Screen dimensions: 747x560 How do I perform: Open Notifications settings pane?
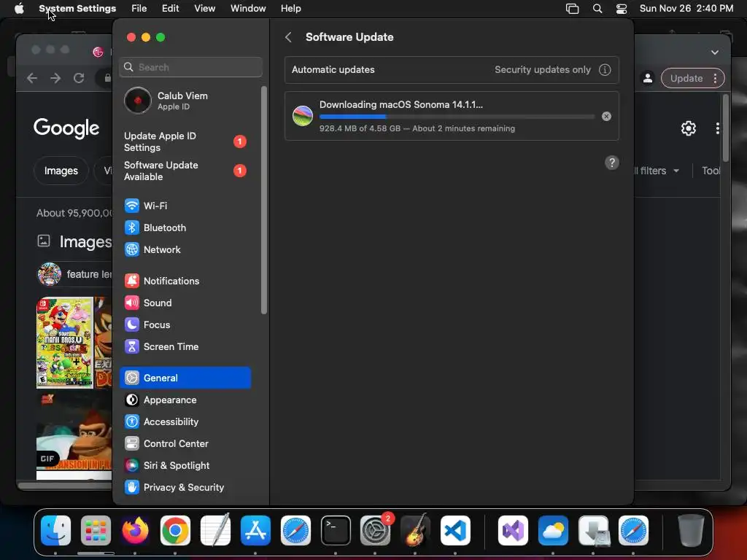coord(185,281)
